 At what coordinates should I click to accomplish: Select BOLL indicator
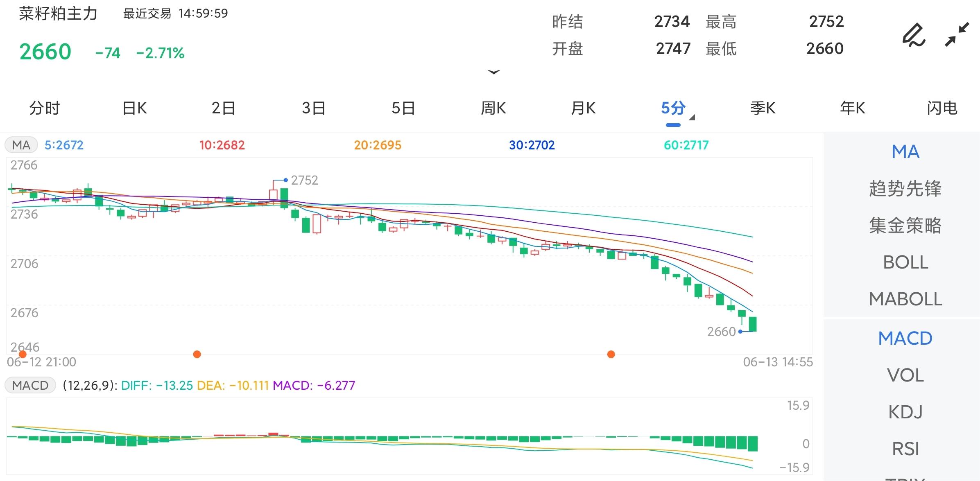905,262
